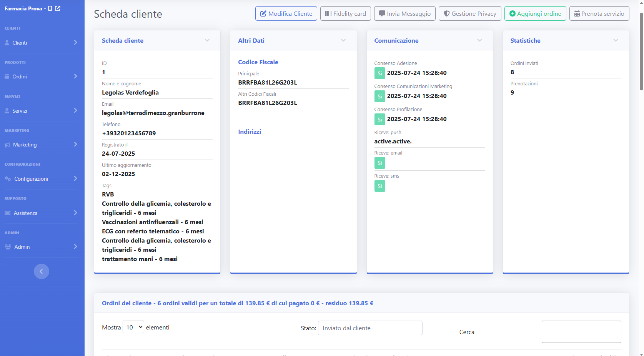Image resolution: width=644 pixels, height=356 pixels.
Task: Click the Configurazioni gears icon in sidebar
Action: [x=8, y=179]
